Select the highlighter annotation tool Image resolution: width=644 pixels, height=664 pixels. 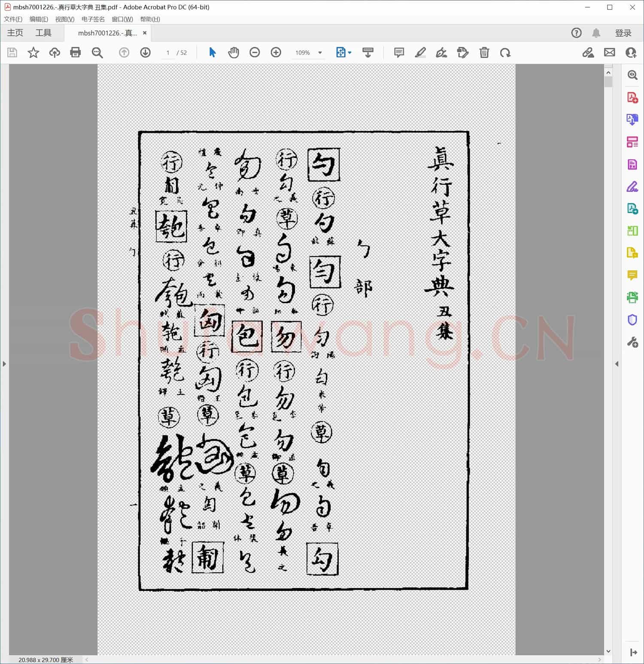[x=420, y=52]
